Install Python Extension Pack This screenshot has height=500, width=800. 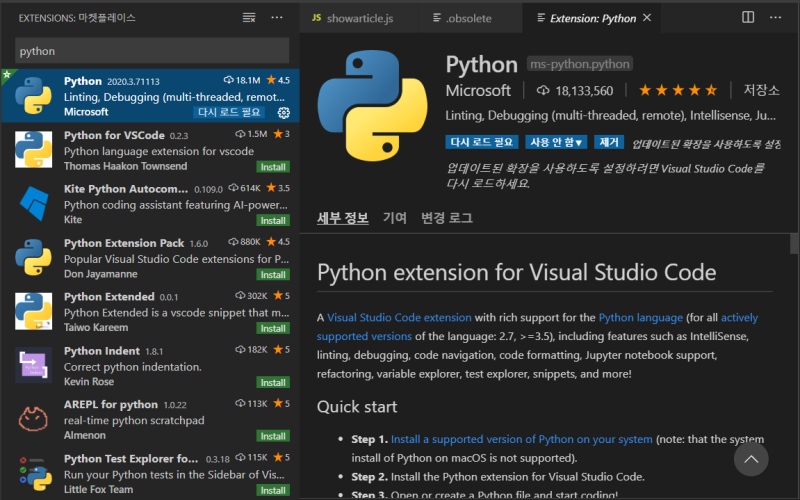[x=273, y=274]
